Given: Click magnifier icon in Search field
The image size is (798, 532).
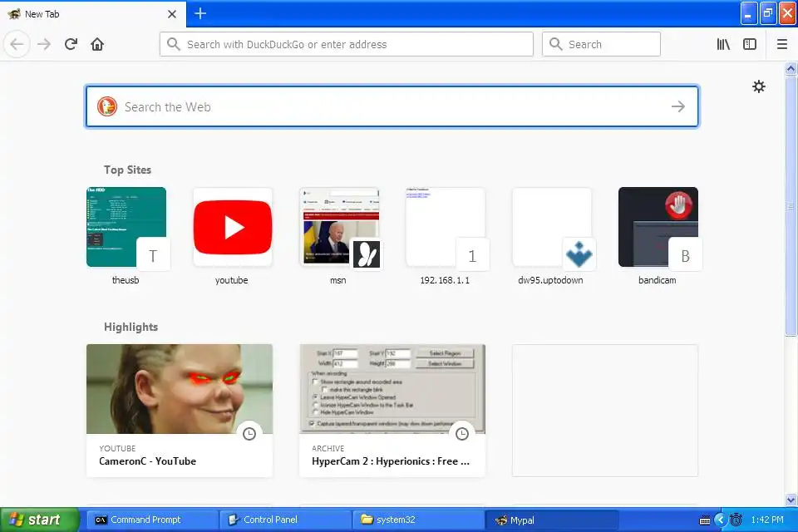Looking at the screenshot, I should tap(556, 44).
